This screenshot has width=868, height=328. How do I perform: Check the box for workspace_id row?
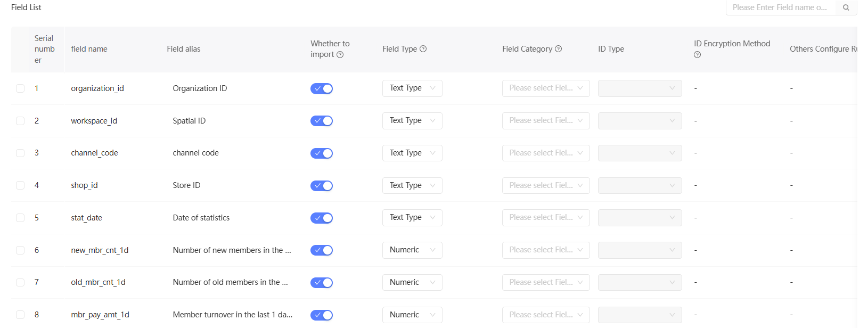point(20,121)
